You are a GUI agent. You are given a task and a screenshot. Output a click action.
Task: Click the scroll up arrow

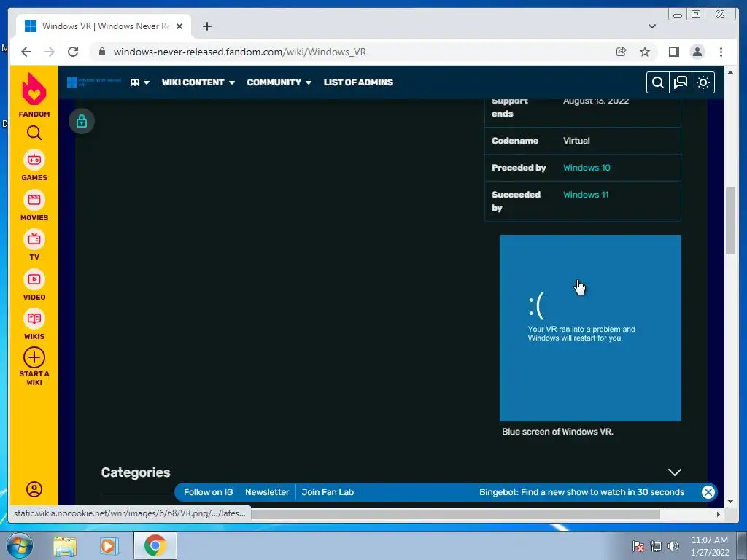[x=730, y=72]
